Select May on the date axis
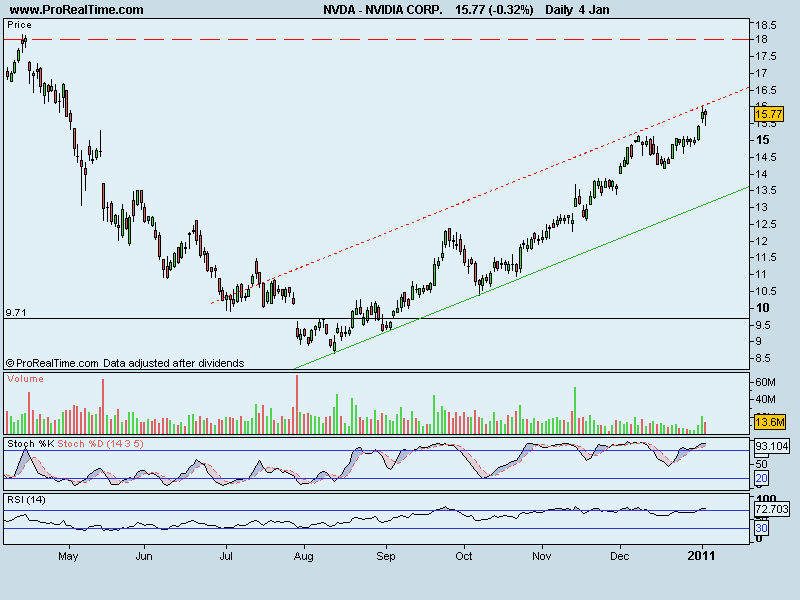The image size is (800, 600). click(68, 556)
